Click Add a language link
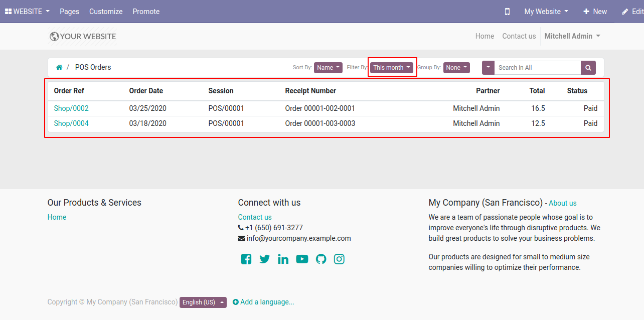 (263, 302)
